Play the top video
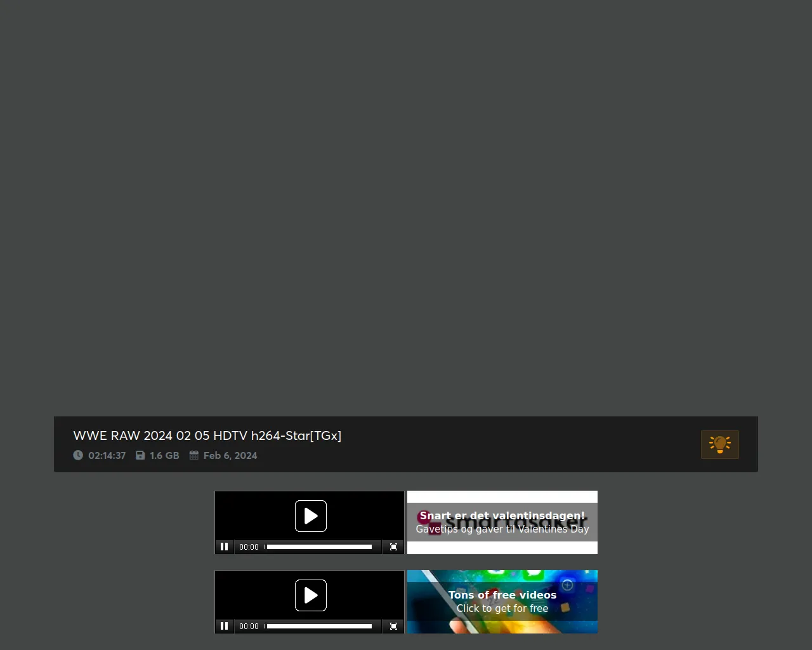This screenshot has height=650, width=812. (310, 516)
